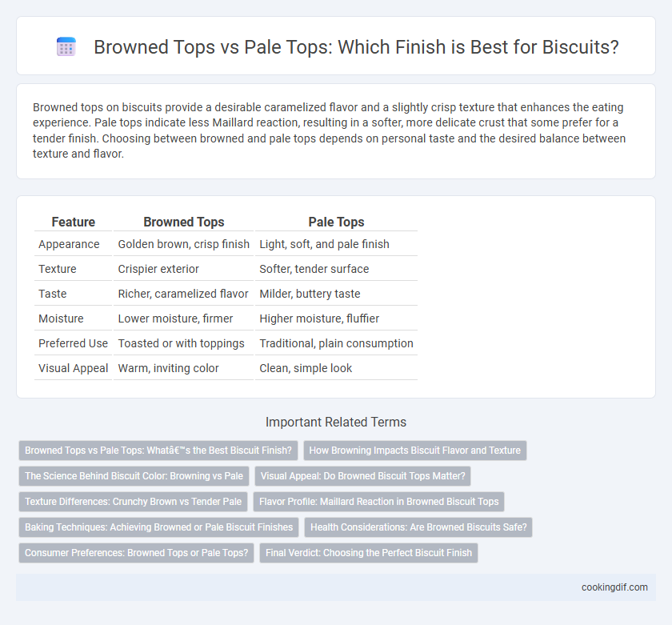
Task: Click the calendar grid icon beside title
Action: pos(66,46)
